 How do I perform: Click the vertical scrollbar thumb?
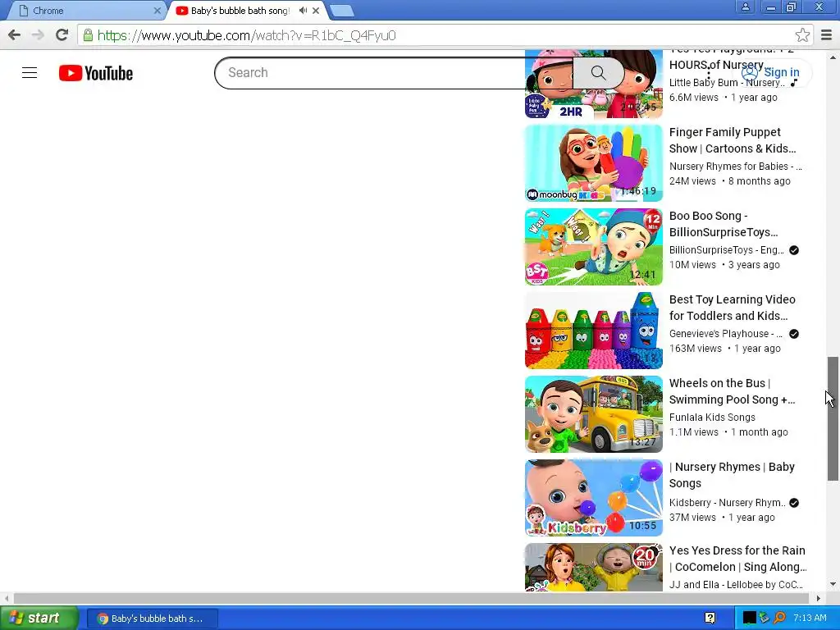point(832,418)
